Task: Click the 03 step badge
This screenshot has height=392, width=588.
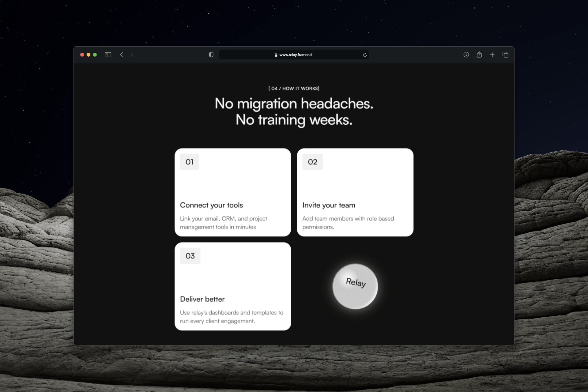Action: coord(190,256)
